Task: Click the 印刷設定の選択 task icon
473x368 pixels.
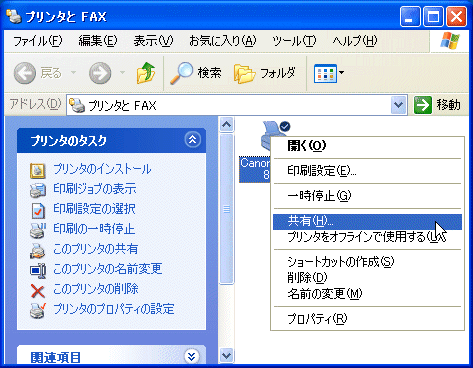Action: click(x=38, y=210)
